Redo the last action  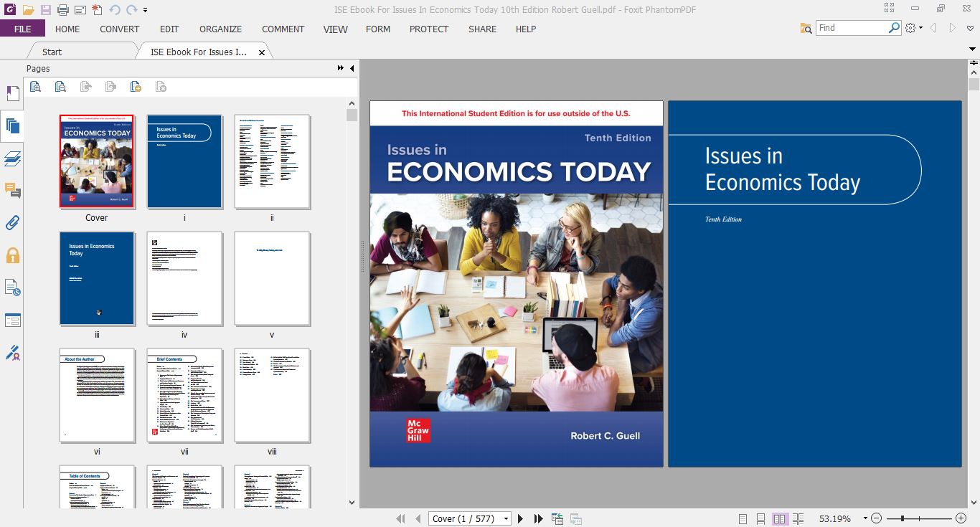[x=131, y=10]
